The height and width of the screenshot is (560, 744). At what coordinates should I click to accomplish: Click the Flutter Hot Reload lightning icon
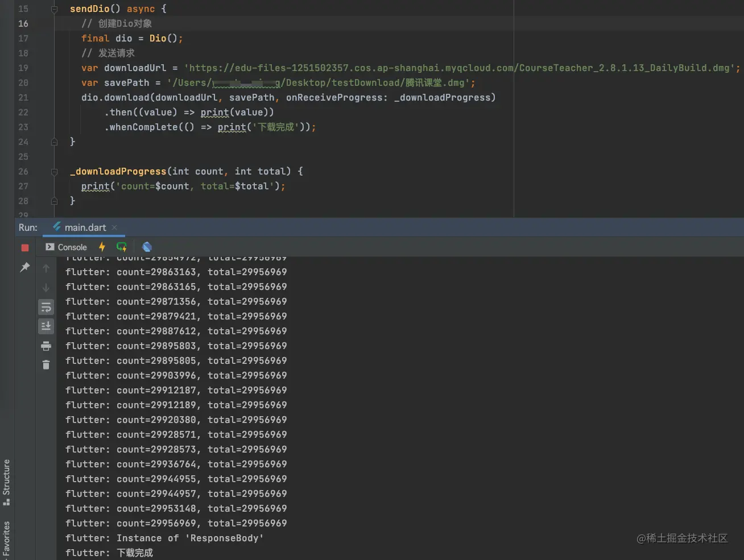(102, 247)
